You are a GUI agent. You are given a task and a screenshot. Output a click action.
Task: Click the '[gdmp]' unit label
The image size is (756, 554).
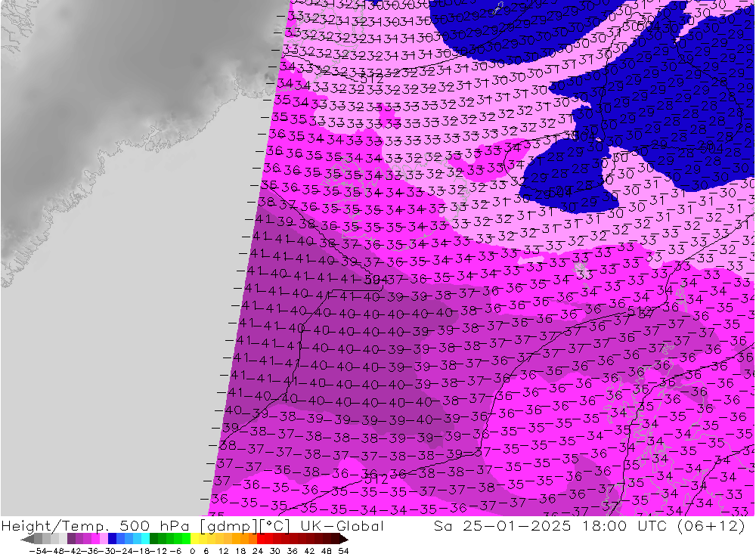point(230,525)
